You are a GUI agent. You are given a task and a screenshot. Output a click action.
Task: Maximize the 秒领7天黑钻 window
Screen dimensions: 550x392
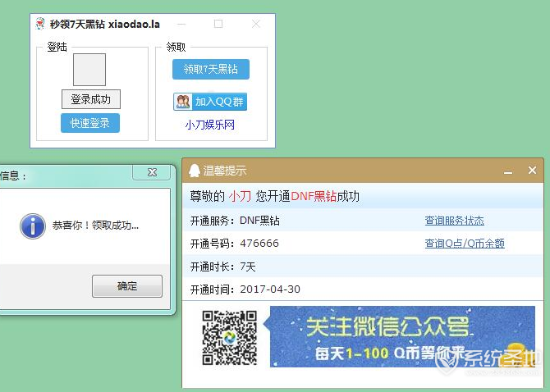click(x=218, y=24)
